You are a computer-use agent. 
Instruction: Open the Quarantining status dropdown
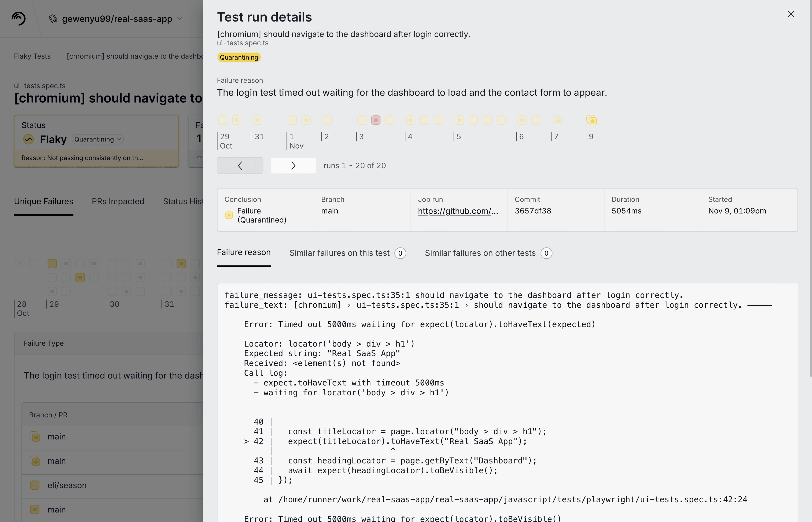coord(98,139)
